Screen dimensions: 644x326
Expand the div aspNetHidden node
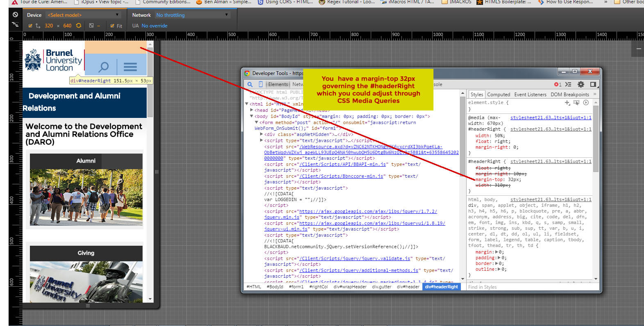point(261,134)
